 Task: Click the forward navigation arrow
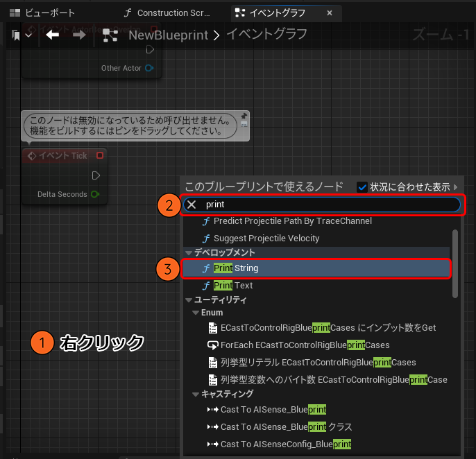pos(79,35)
